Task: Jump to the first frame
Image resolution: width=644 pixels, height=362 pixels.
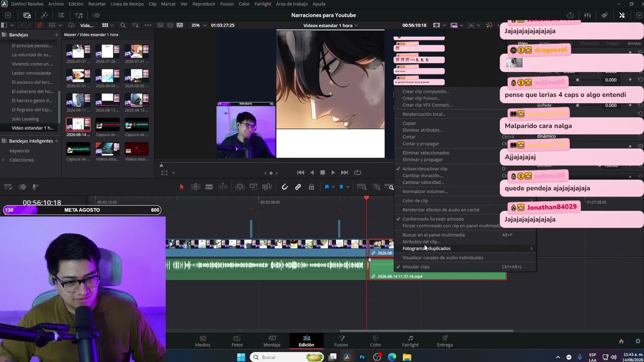Action: [300, 172]
